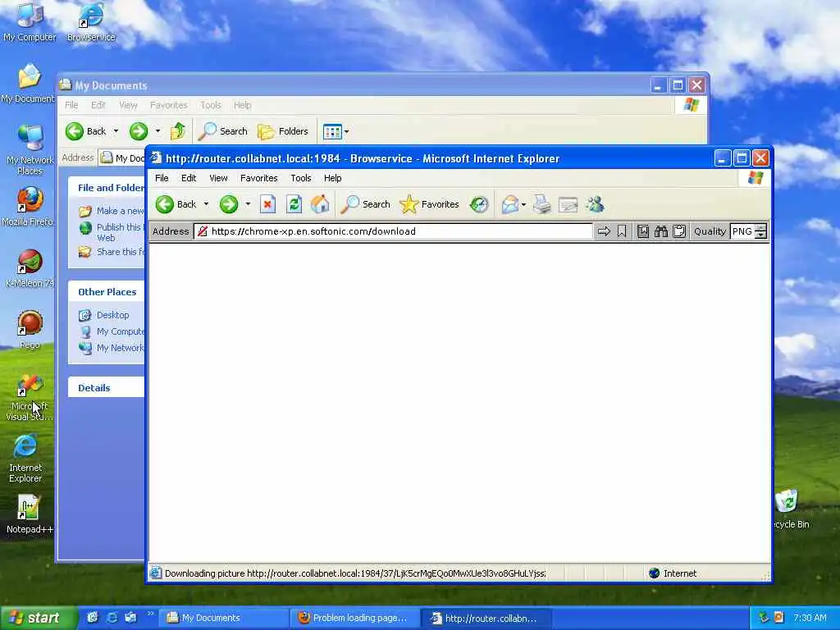Open Tools menu in Internet Explorer
The image size is (840, 630).
[300, 178]
